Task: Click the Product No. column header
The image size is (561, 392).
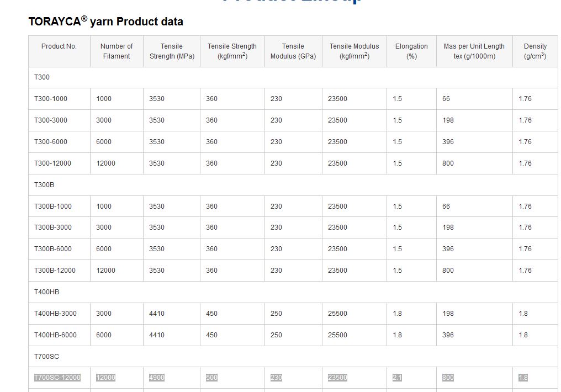Action: click(59, 46)
